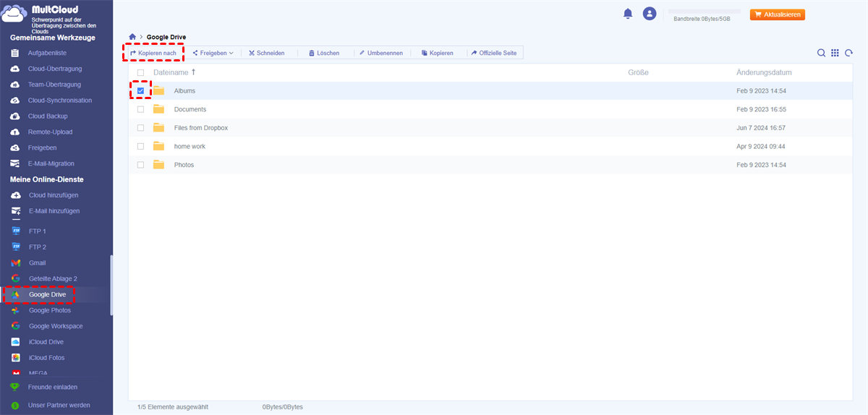The height and width of the screenshot is (415, 868).
Task: Click Schneiden in toolbar
Action: [x=266, y=53]
